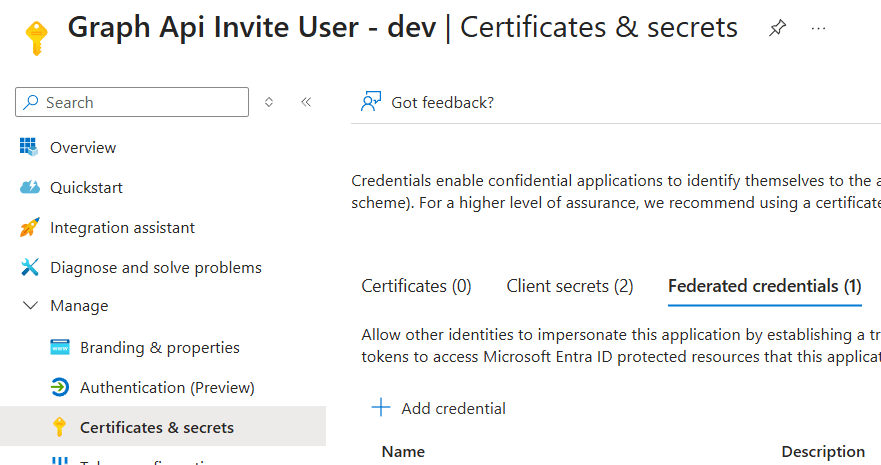
Task: Click Add credential
Action: point(439,408)
